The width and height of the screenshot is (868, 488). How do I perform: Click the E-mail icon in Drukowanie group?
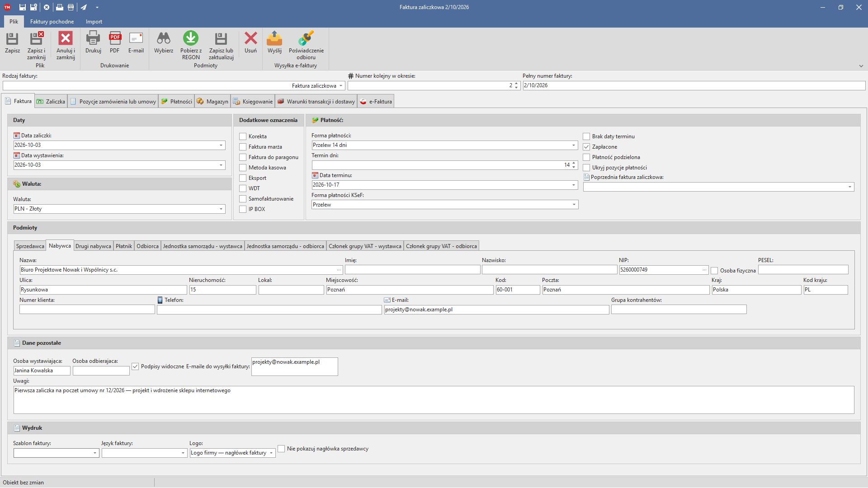click(136, 39)
